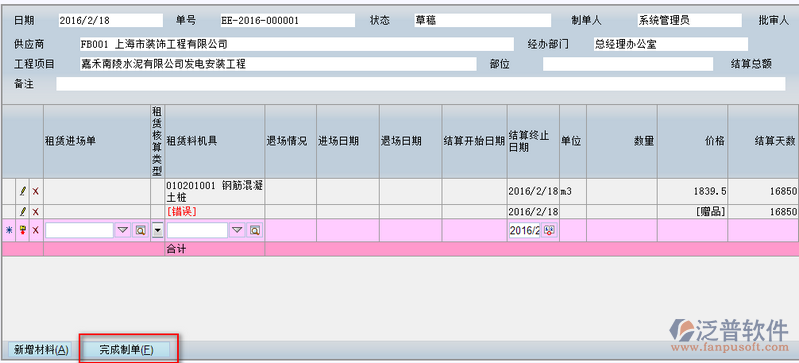799x363 pixels.
Task: Select the unit cell m3
Action: pos(573,191)
